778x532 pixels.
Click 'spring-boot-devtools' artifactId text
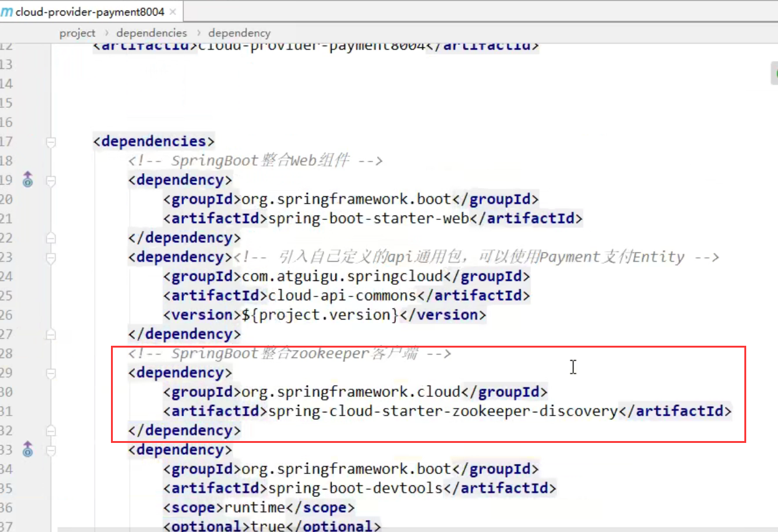pos(355,488)
